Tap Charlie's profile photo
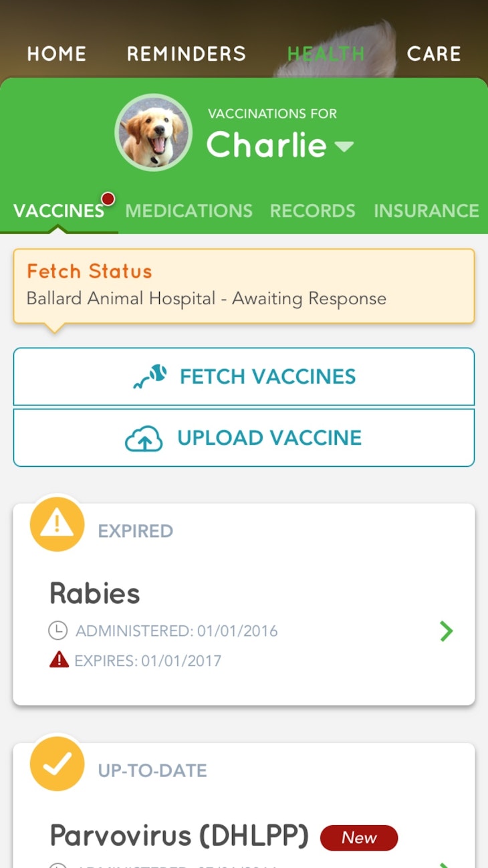Viewport: 488px width, 868px height. 153,132
